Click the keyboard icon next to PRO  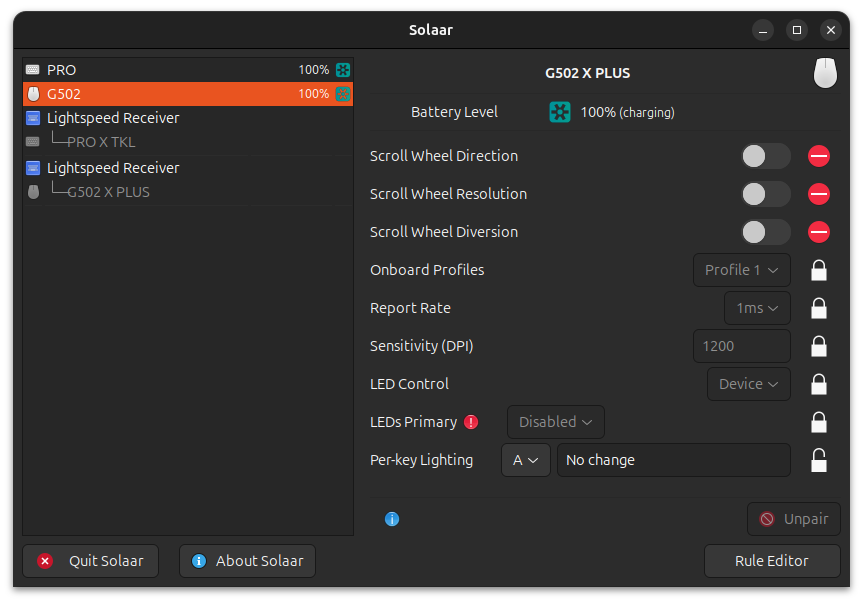click(33, 70)
